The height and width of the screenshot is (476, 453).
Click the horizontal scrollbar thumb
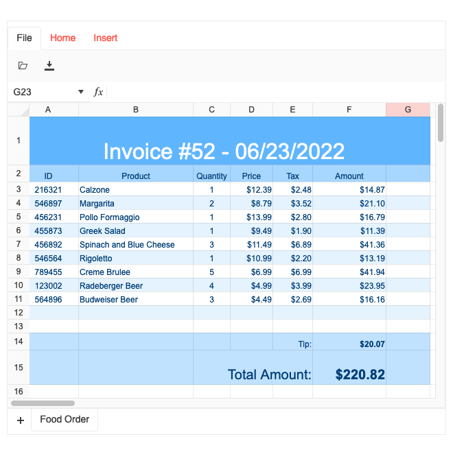pos(43,403)
